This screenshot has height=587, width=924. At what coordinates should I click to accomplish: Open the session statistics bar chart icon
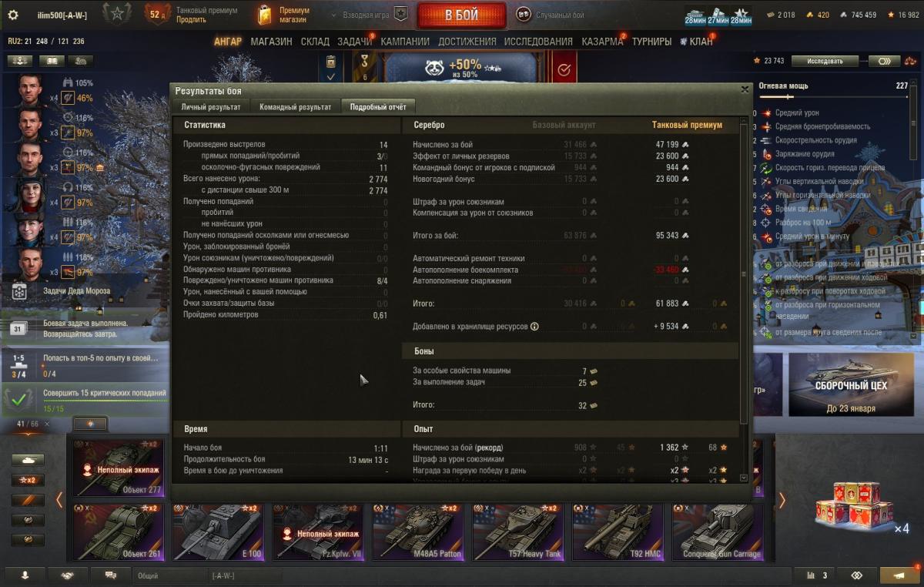point(816,575)
